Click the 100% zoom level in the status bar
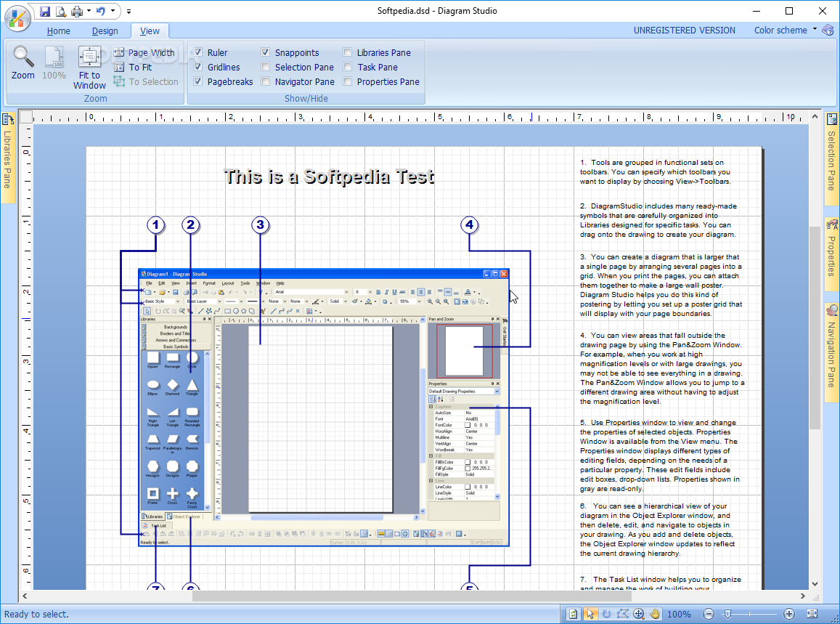 [x=679, y=615]
